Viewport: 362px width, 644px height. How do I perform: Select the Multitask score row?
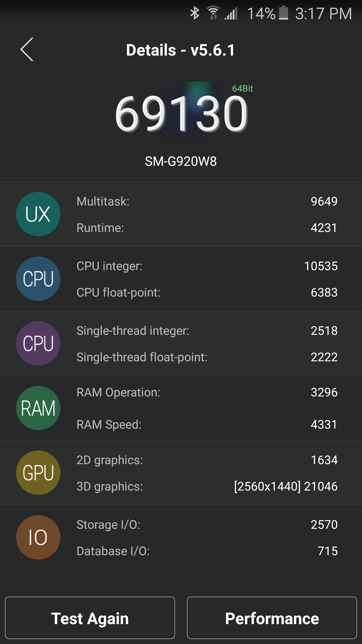[x=207, y=201]
